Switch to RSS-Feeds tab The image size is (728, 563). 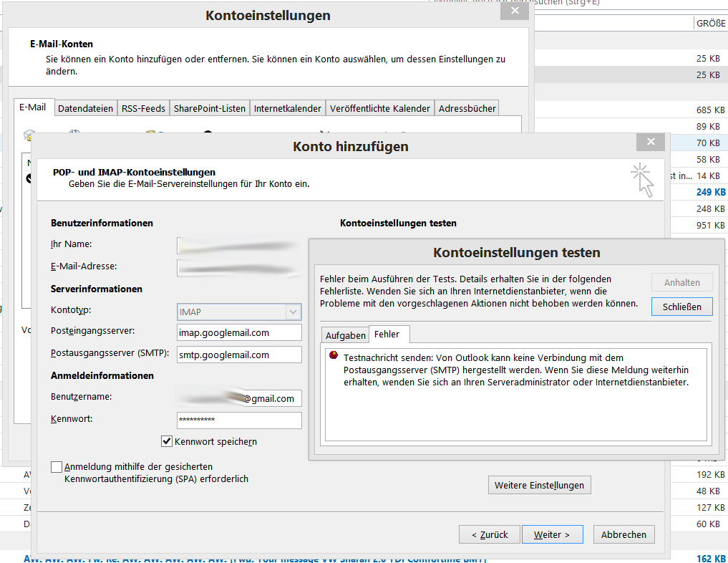143,108
